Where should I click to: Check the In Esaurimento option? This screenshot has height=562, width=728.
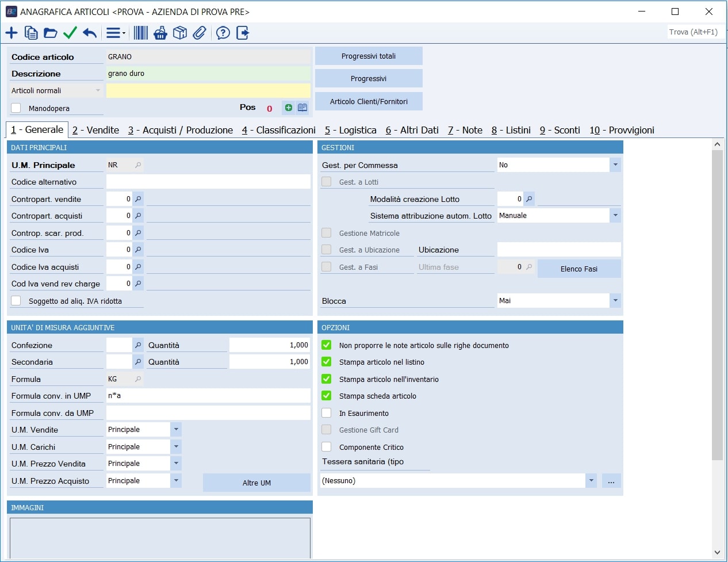(327, 413)
